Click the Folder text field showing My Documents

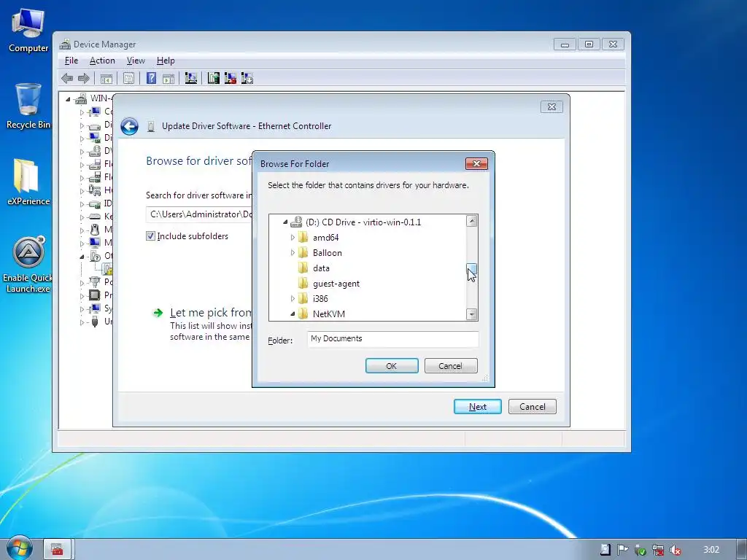pos(392,339)
